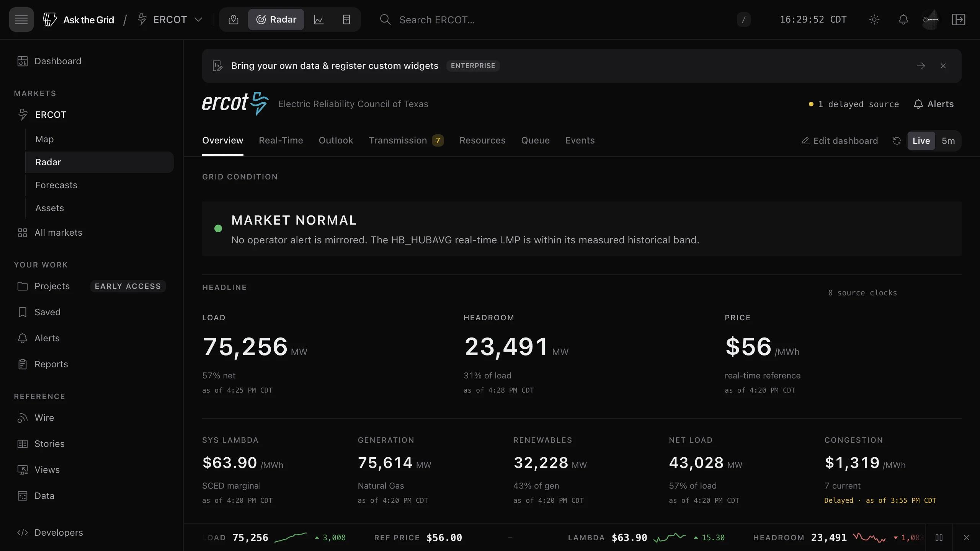Viewport: 980px width, 551px height.
Task: Toggle the light/dark theme sun icon
Action: pyautogui.click(x=874, y=20)
